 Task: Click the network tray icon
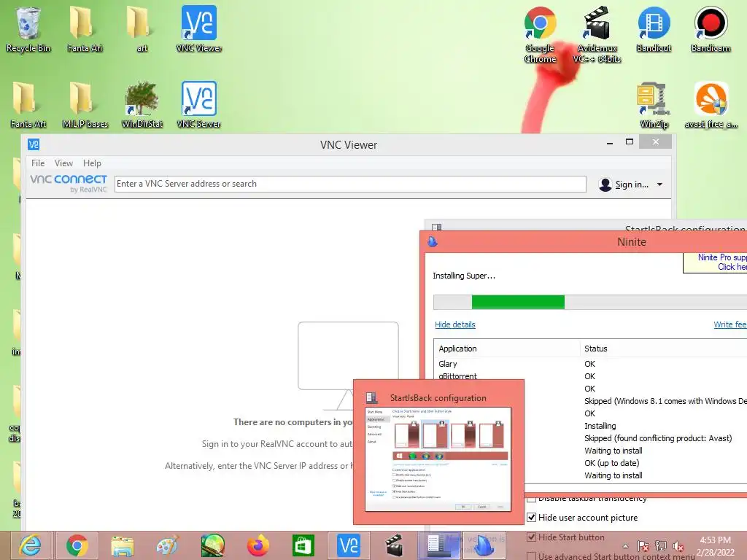[661, 546]
